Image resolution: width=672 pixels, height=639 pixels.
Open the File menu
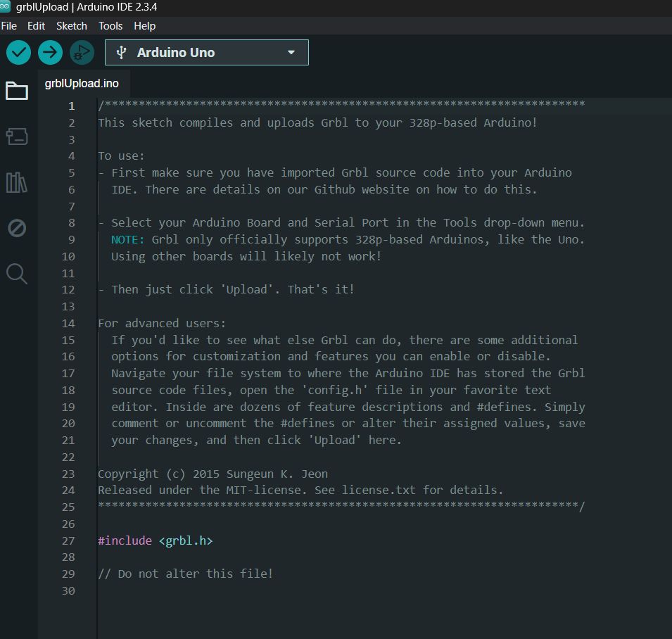[x=9, y=26]
